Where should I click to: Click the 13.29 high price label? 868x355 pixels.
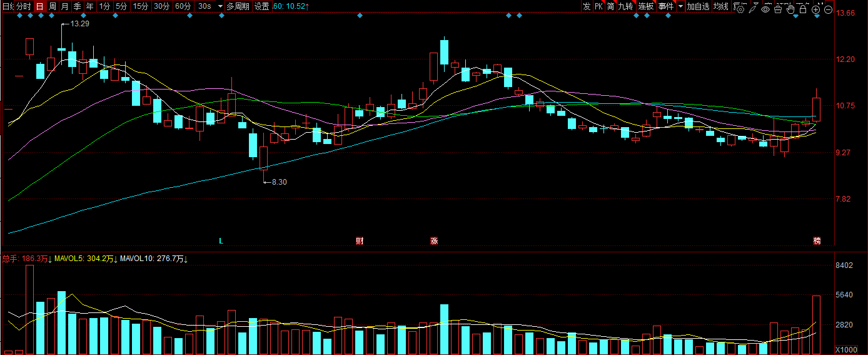79,23
